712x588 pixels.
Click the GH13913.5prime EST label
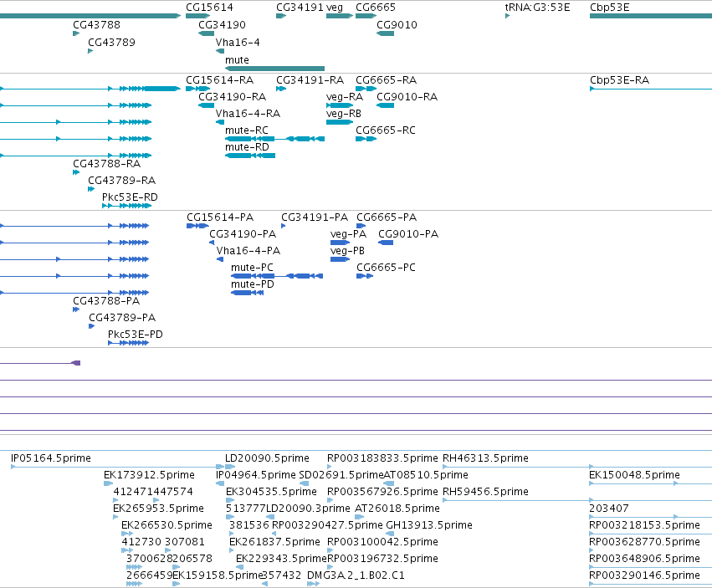(429, 525)
